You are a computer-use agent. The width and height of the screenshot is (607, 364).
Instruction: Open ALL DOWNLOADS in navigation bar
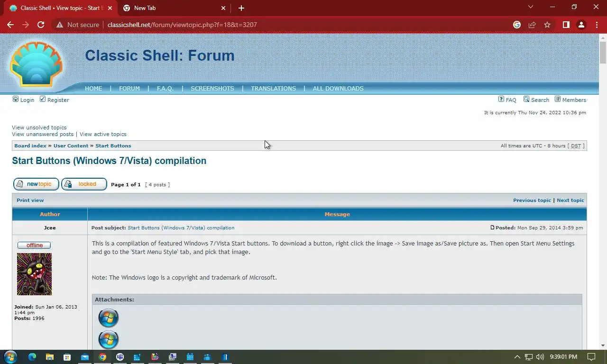tap(338, 89)
